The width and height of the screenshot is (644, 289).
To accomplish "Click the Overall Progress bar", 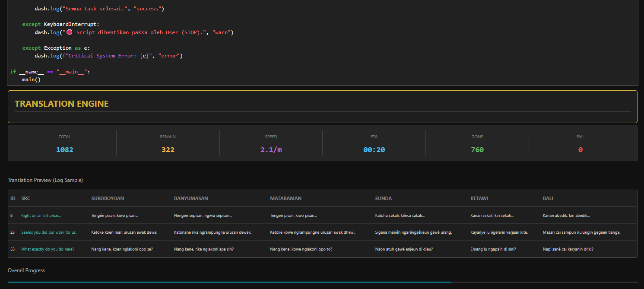I will 322,282.
